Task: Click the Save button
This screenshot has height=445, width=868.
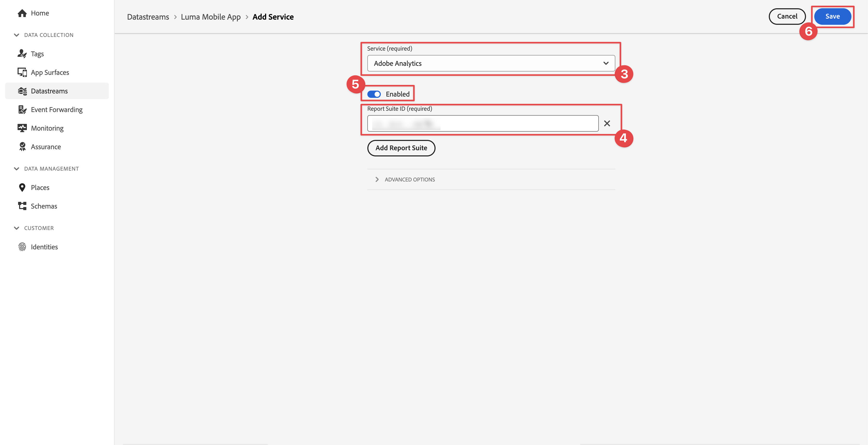Action: (x=832, y=17)
